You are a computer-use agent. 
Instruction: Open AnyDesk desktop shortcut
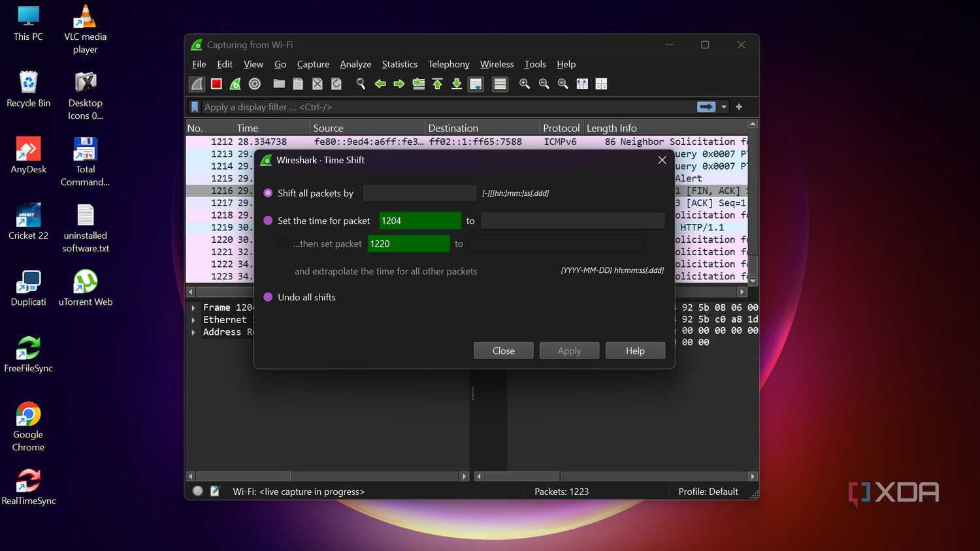28,155
